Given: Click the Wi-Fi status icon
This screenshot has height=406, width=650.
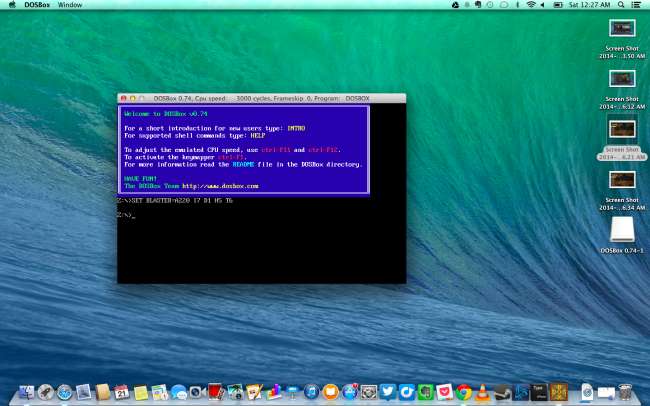Looking at the screenshot, I should click(x=529, y=5).
